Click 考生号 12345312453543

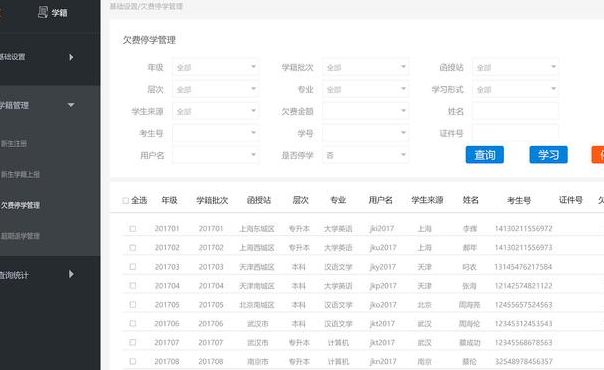(x=523, y=323)
